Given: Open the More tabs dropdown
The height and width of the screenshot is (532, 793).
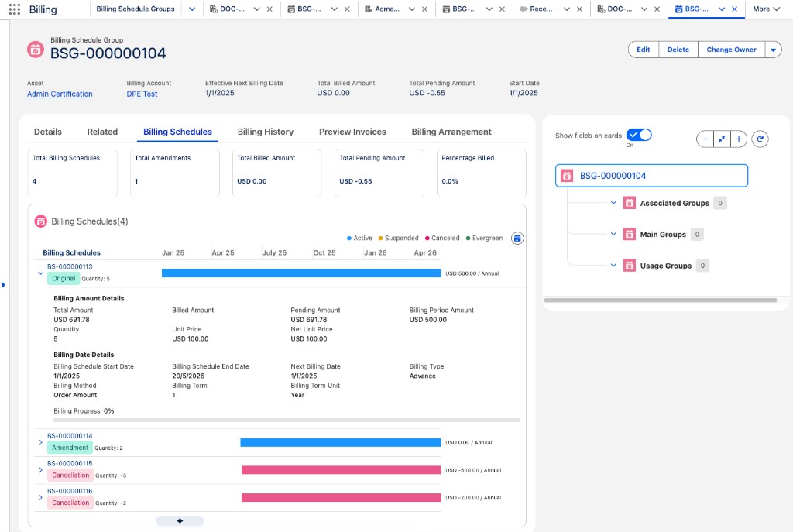Looking at the screenshot, I should point(766,9).
